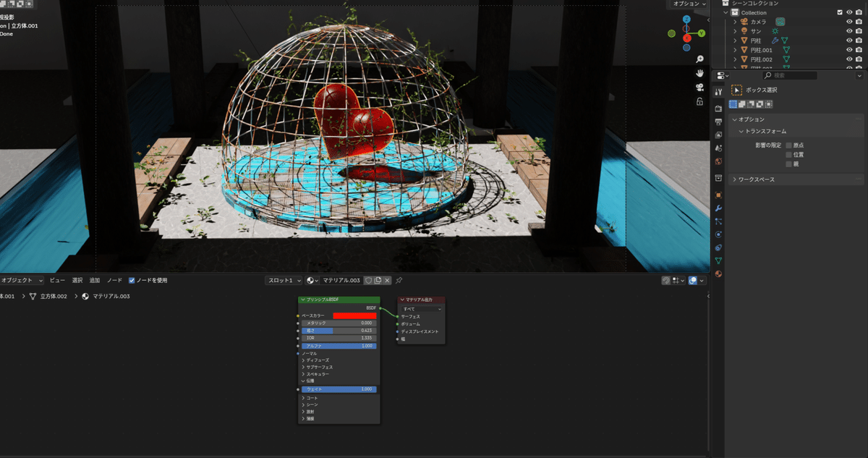
Task: Hide the カメラ object in viewport
Action: point(849,22)
